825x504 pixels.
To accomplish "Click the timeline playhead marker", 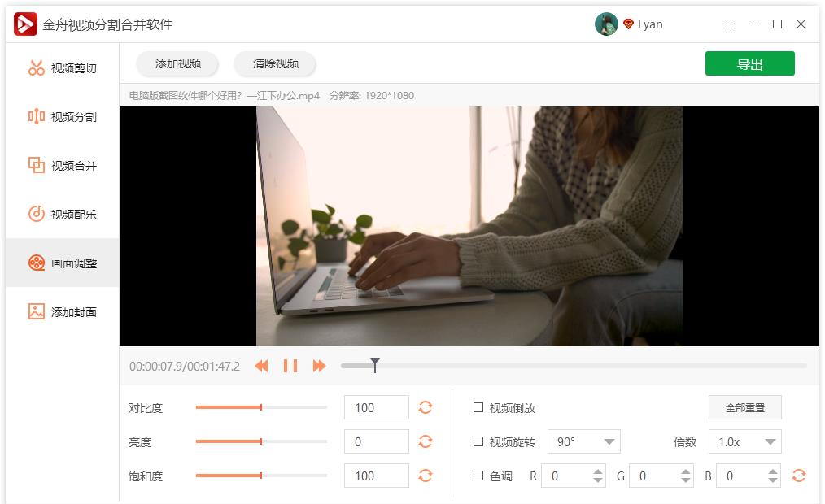I will coord(374,366).
